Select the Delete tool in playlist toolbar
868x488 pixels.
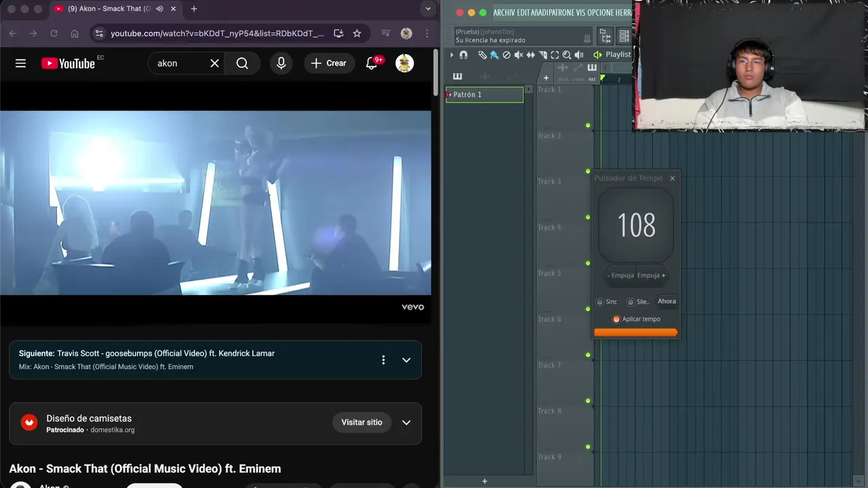tap(507, 55)
